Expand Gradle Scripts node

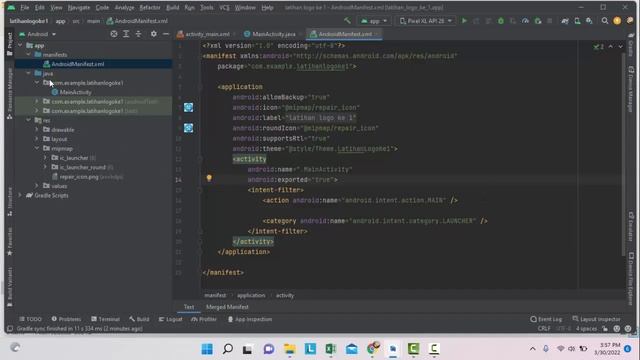(x=20, y=196)
